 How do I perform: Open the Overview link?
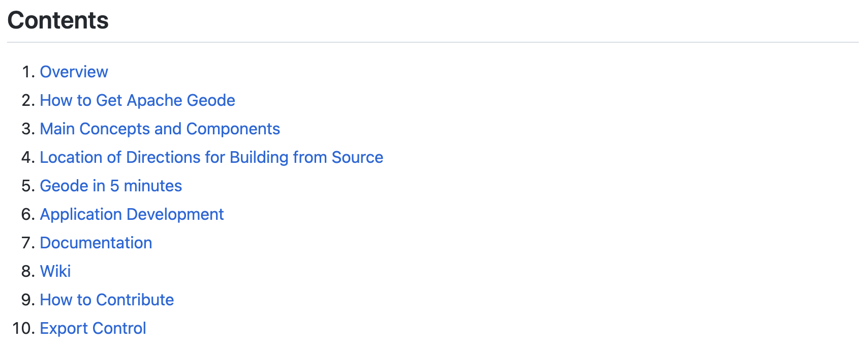74,72
